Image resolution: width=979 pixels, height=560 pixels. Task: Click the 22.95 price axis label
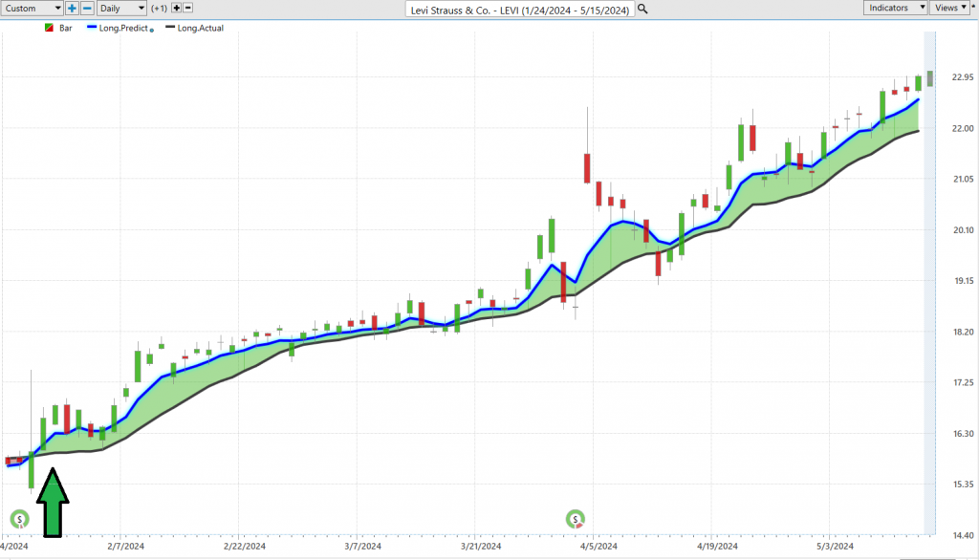pyautogui.click(x=962, y=77)
